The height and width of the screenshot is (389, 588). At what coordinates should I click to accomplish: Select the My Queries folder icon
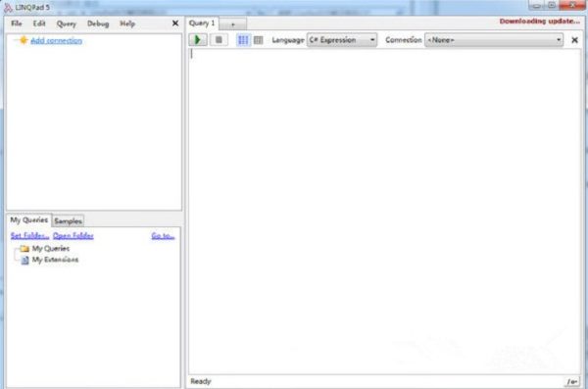(24, 249)
